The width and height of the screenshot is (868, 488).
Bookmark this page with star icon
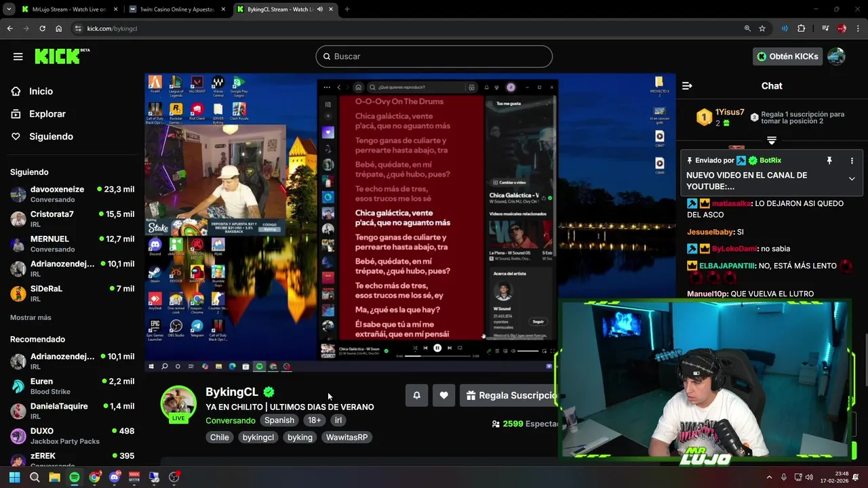tap(762, 28)
